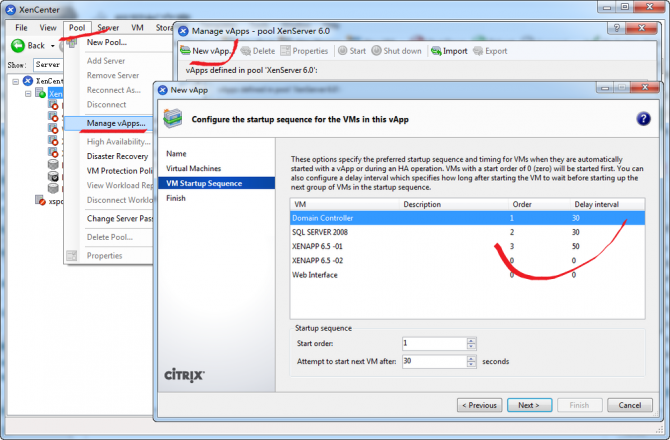Viewport: 670px width, 440px height.
Task: Click the Start order input field
Action: 434,343
